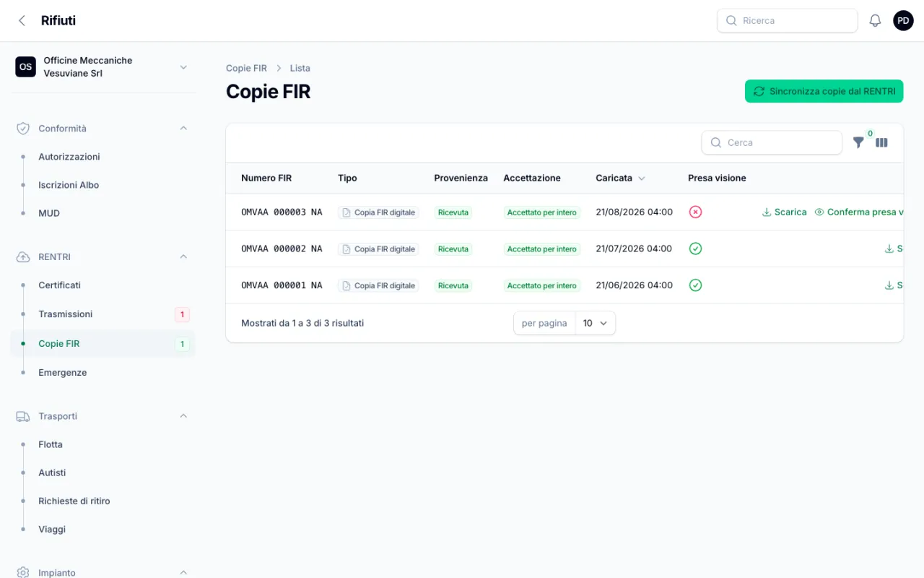The width and height of the screenshot is (924, 578).
Task: Focus the global Ricerca field
Action: [787, 20]
